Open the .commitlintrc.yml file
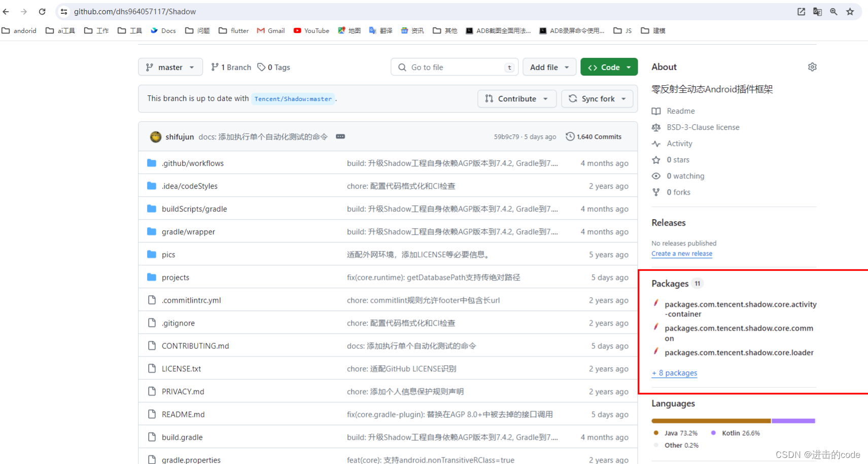Viewport: 868px width, 464px height. (x=191, y=300)
